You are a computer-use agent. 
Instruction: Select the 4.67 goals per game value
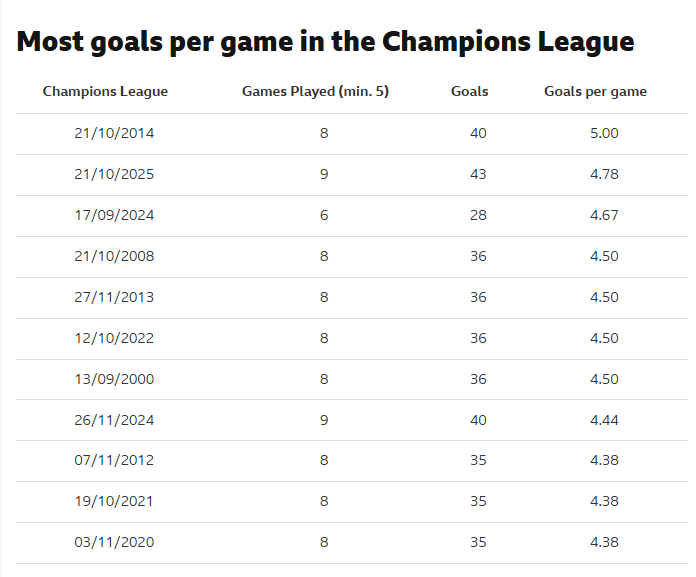pos(604,215)
